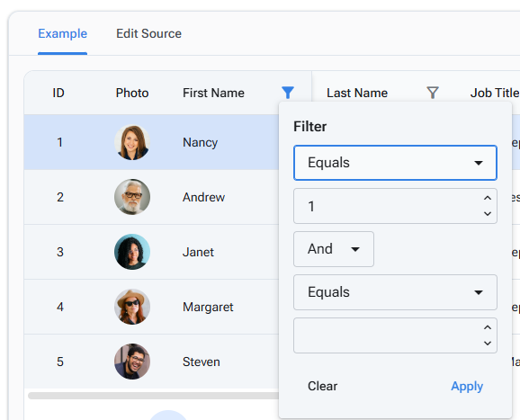
Task: Increment the second filter value stepper
Action: pos(488,327)
